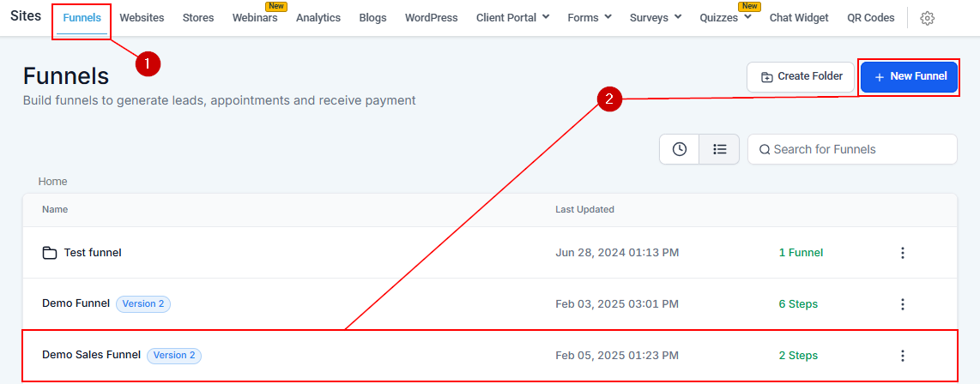This screenshot has height=384, width=980.
Task: Switch to list view layout
Action: point(719,149)
